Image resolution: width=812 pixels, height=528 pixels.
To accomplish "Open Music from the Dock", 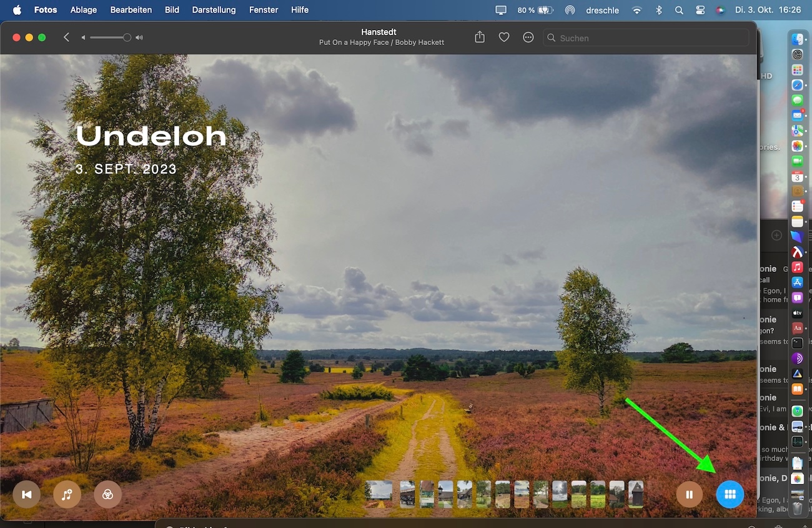I will click(798, 267).
